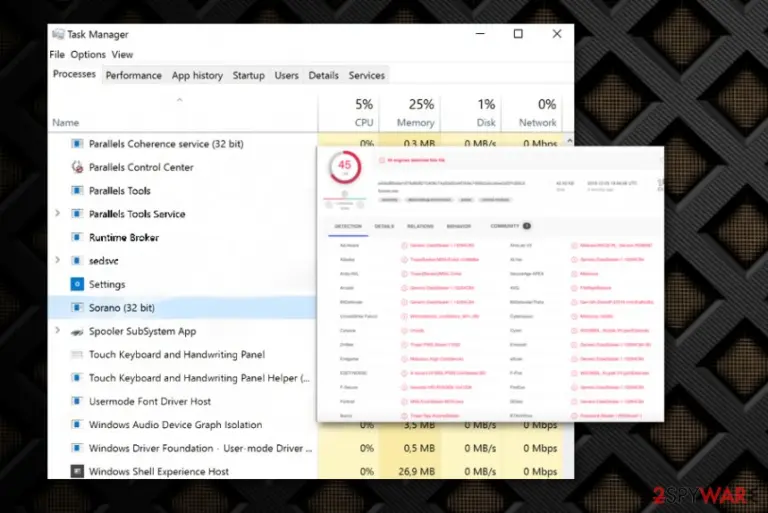Click the scrollbar up arrow in process list

click(x=570, y=141)
